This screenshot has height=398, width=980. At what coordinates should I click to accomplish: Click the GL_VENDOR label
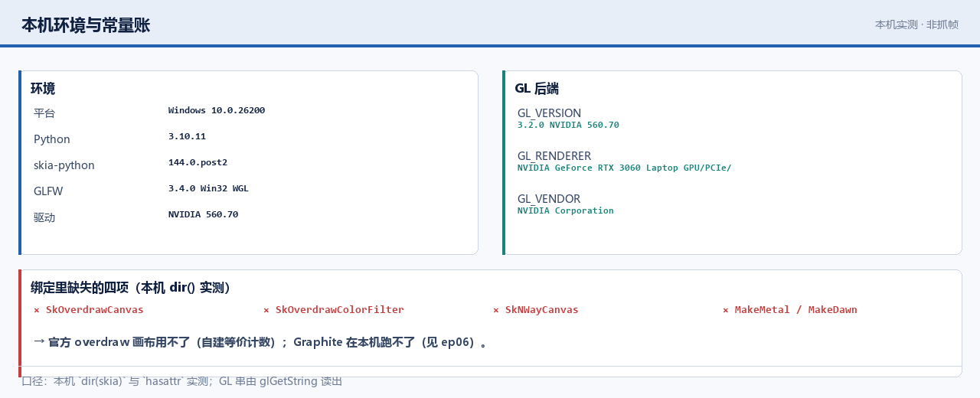click(549, 199)
